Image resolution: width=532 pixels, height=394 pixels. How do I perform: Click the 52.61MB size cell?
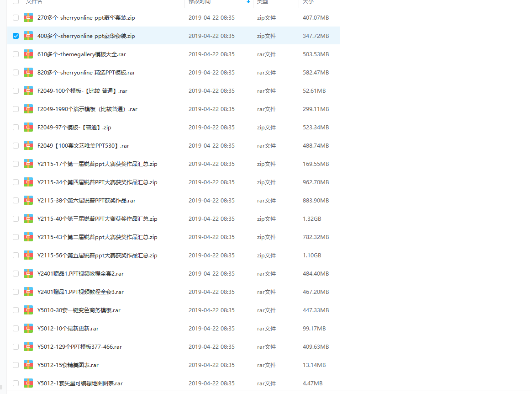click(x=314, y=91)
